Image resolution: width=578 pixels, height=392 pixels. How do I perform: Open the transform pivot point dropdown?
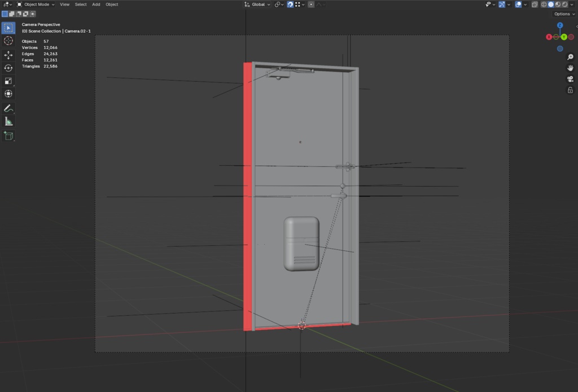pos(279,5)
